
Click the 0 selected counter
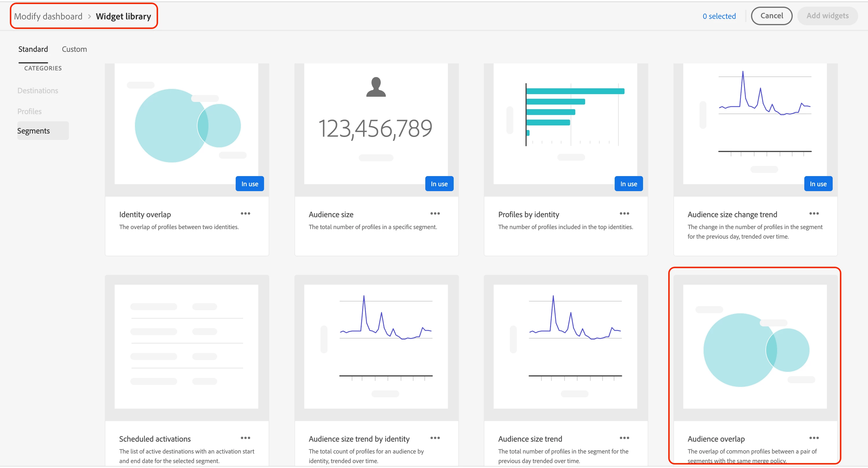click(719, 16)
